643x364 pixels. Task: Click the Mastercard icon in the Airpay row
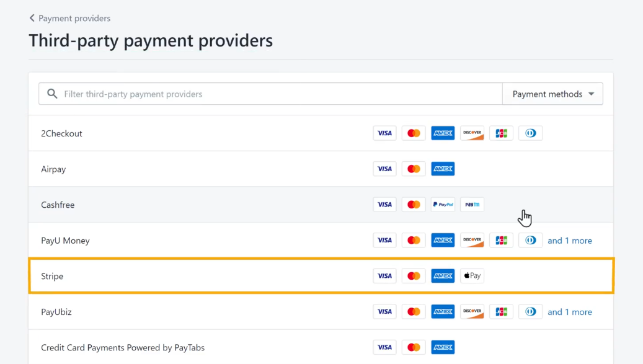(414, 169)
